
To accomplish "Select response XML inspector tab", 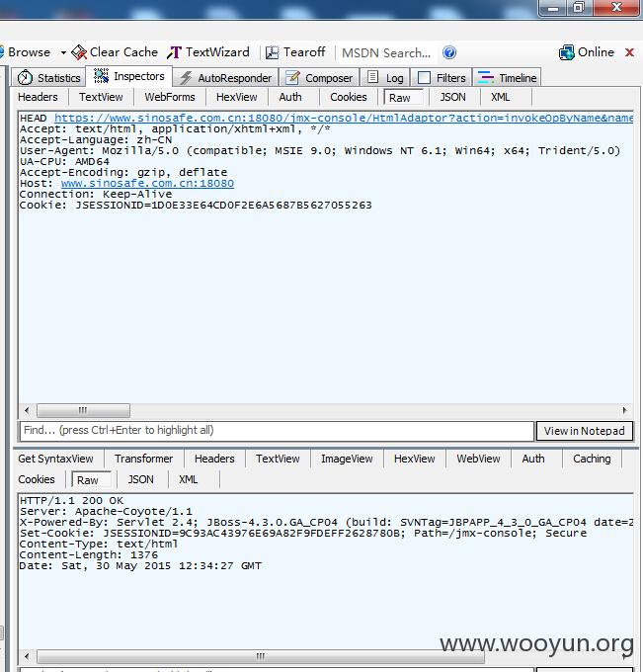I will (x=188, y=479).
